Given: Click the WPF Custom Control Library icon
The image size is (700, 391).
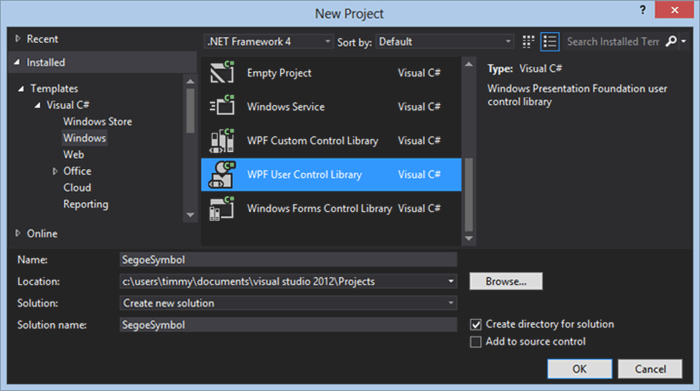Looking at the screenshot, I should pyautogui.click(x=222, y=140).
